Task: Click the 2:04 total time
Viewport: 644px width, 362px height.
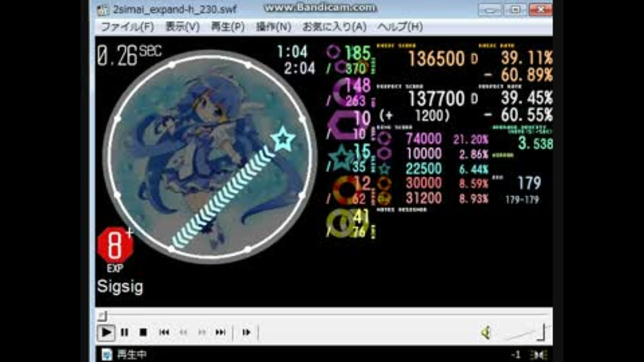Action: click(x=299, y=68)
